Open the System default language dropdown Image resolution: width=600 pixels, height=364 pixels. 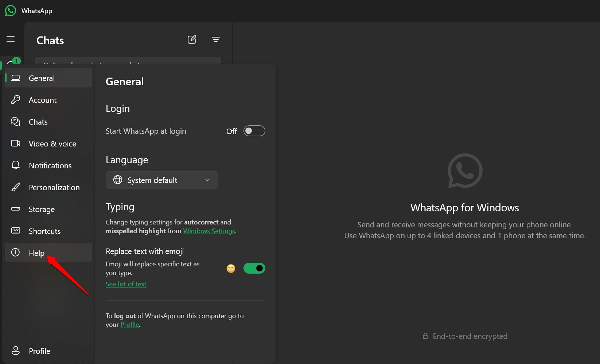click(162, 180)
